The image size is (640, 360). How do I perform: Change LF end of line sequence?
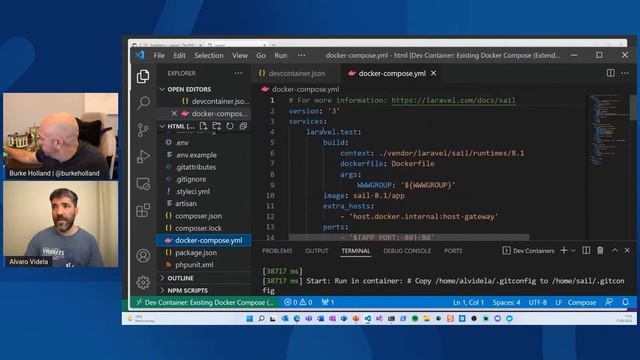point(558,302)
